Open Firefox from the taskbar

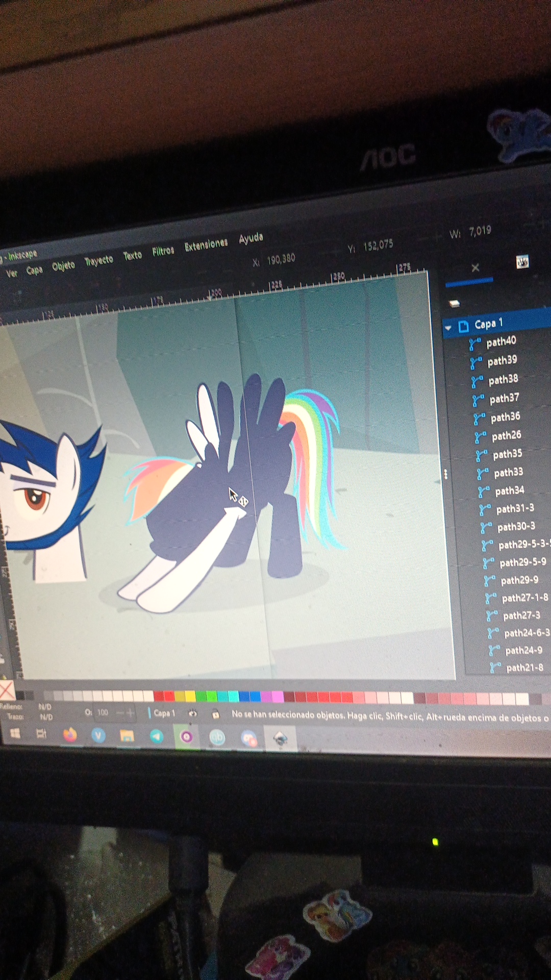point(70,735)
